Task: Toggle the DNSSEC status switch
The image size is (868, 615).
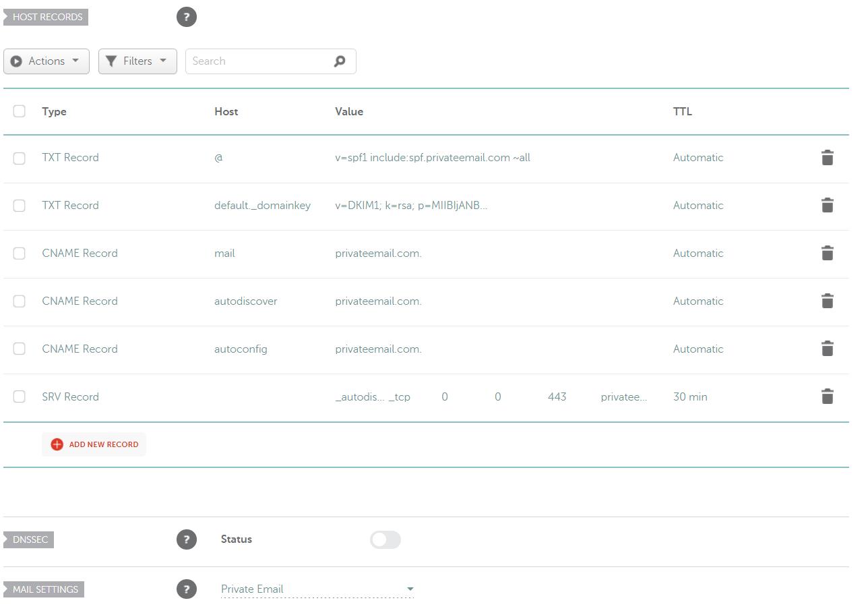Action: [x=385, y=539]
